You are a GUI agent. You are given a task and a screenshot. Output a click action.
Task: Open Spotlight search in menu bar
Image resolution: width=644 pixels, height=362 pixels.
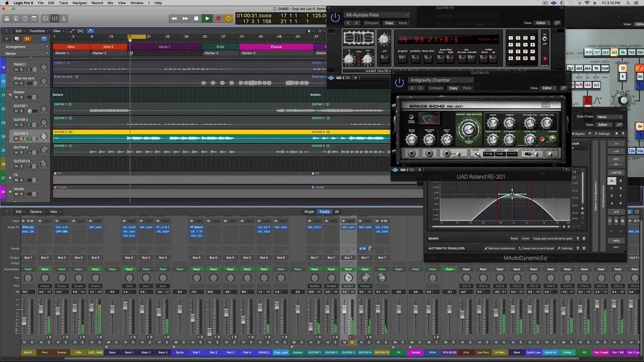(629, 3)
